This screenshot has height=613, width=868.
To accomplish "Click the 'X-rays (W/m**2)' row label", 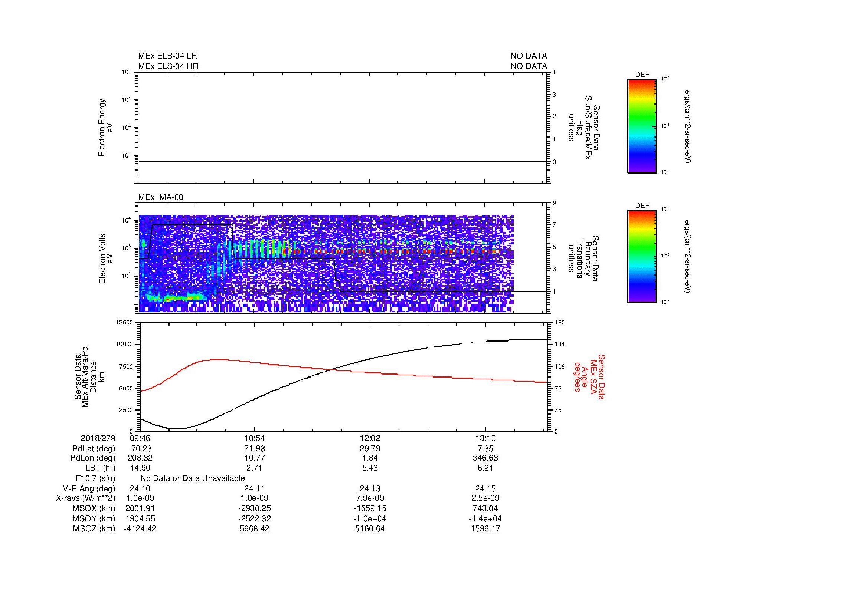I will (x=86, y=498).
